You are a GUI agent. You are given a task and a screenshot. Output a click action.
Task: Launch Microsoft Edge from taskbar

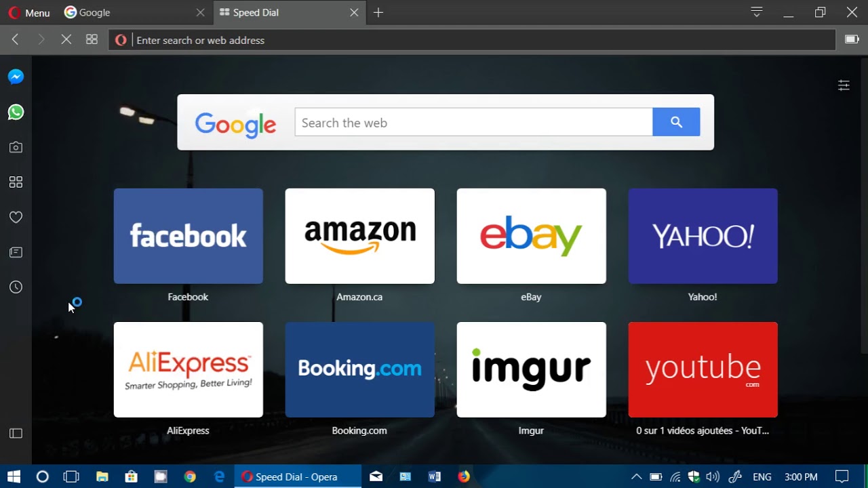click(219, 476)
